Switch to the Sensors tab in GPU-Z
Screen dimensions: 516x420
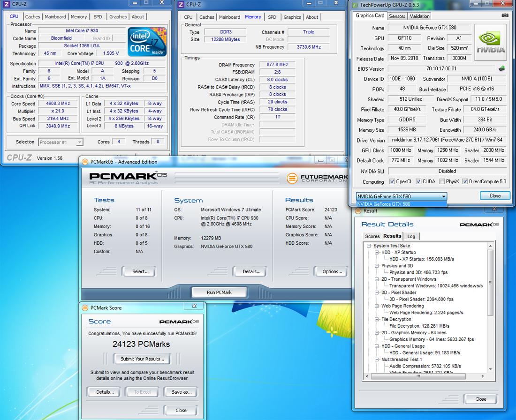(x=397, y=16)
